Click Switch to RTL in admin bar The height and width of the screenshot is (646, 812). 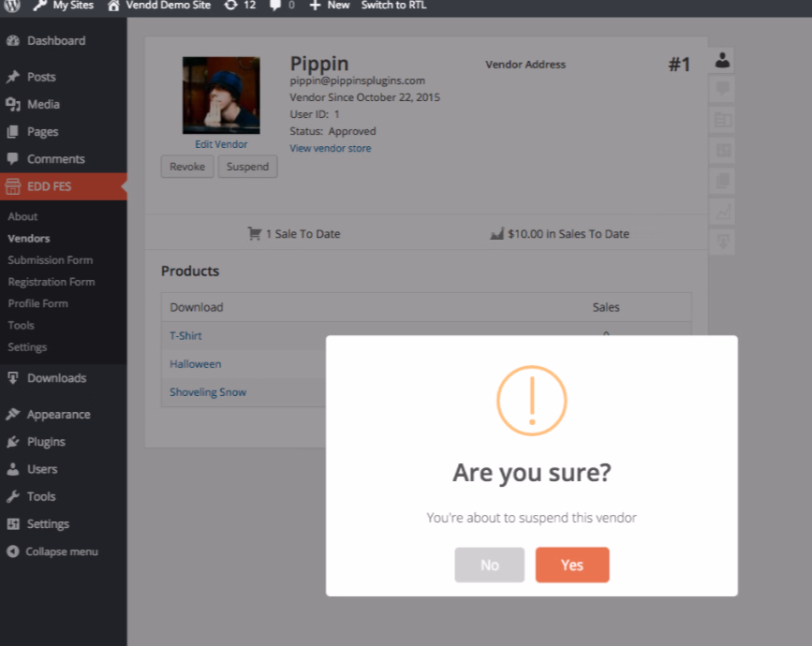[x=394, y=6]
